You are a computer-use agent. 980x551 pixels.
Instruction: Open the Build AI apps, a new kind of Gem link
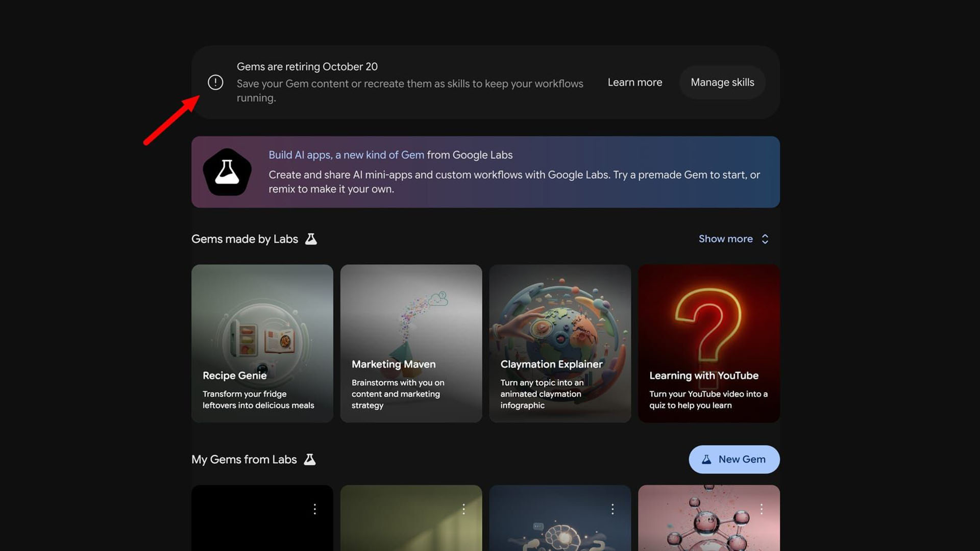click(347, 155)
